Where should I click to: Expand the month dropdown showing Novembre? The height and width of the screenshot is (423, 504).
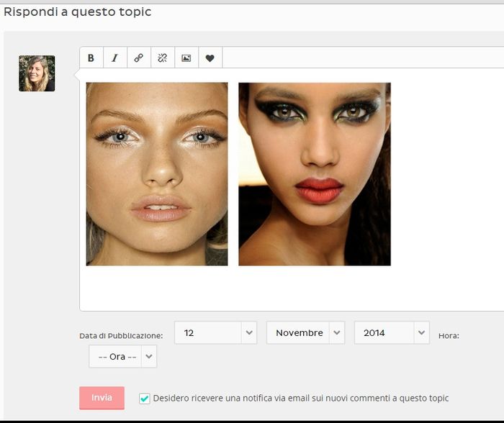pos(305,332)
